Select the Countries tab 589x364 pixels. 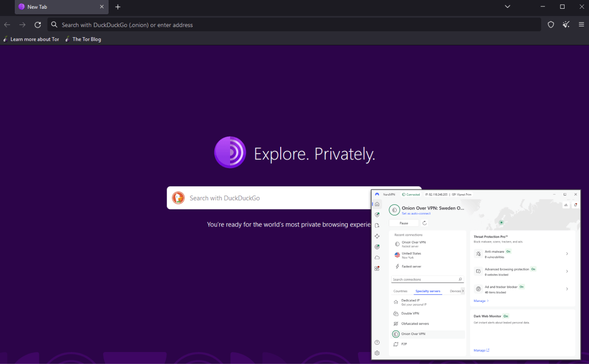(x=401, y=291)
